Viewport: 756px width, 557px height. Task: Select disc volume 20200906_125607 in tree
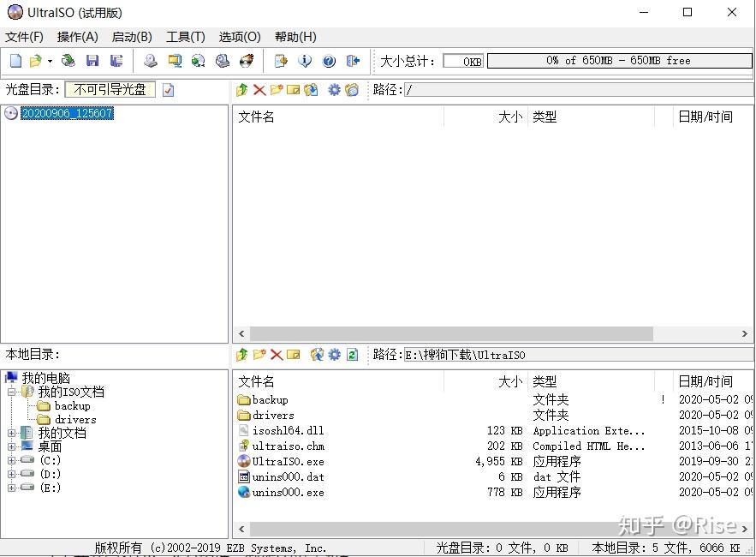coord(67,113)
